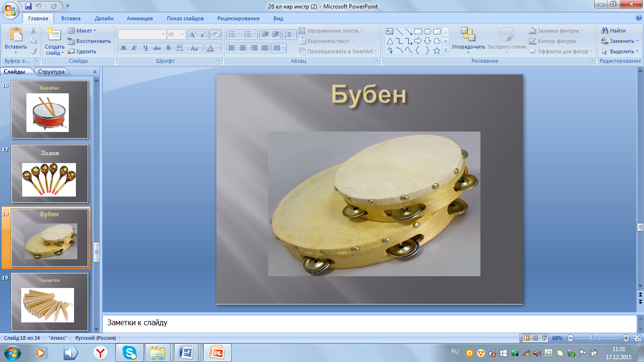Screen dimensions: 644x362
Task: Open Yandex browser from taskbar
Action: pyautogui.click(x=100, y=352)
